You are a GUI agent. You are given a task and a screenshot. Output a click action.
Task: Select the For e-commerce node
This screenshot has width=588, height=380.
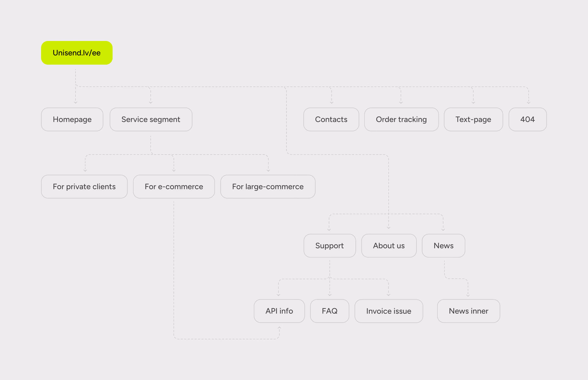tap(174, 186)
